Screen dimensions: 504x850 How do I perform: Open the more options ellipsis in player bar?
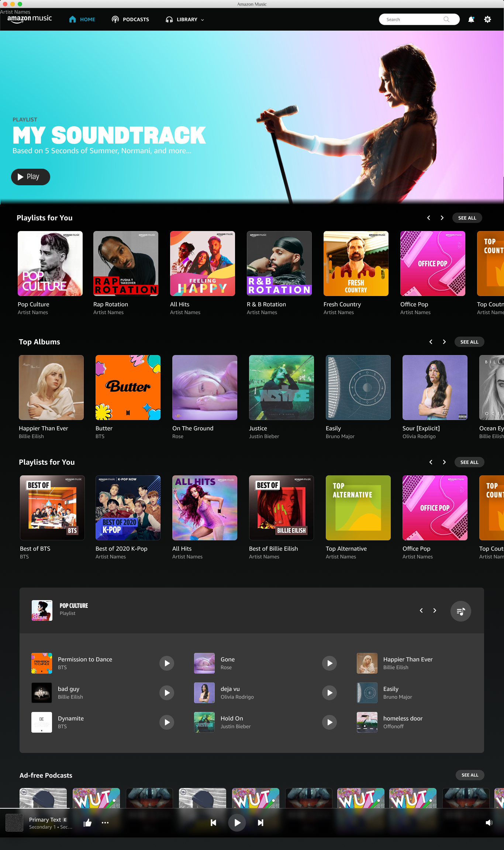tap(105, 823)
